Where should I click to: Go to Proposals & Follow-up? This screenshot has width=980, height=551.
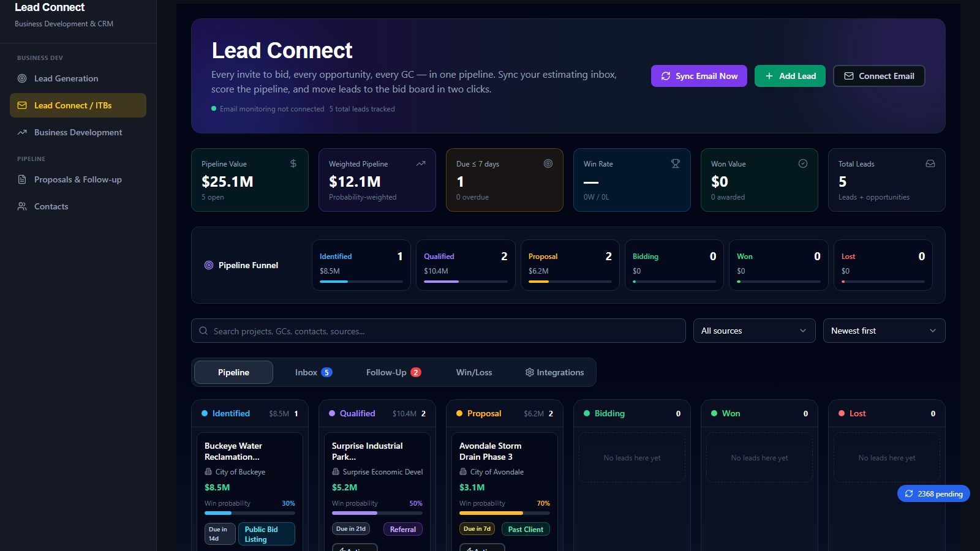(78, 179)
